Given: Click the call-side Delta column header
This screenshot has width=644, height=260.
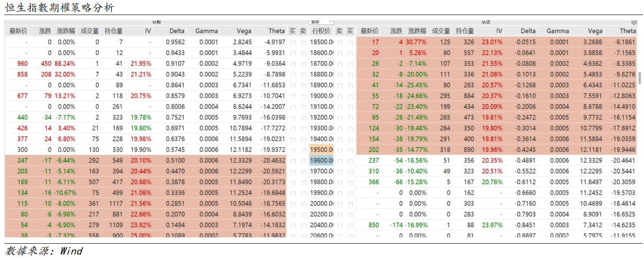Looking at the screenshot, I should click(x=177, y=31).
